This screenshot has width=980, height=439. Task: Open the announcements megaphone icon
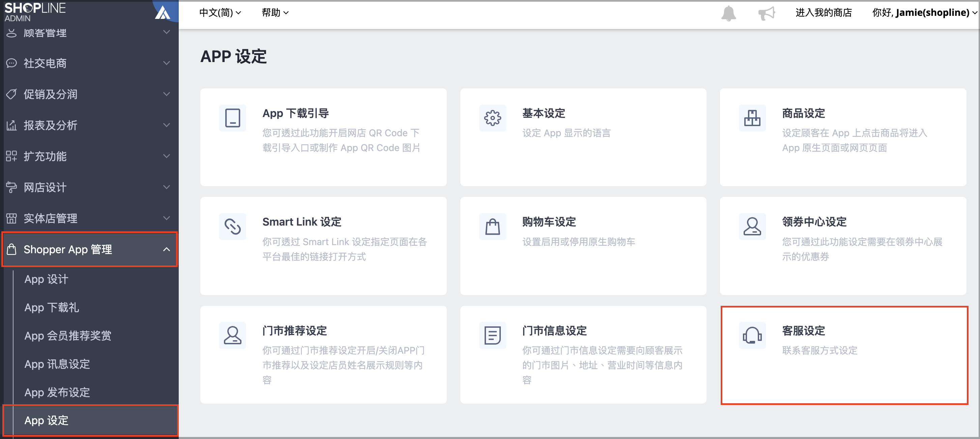[766, 13]
